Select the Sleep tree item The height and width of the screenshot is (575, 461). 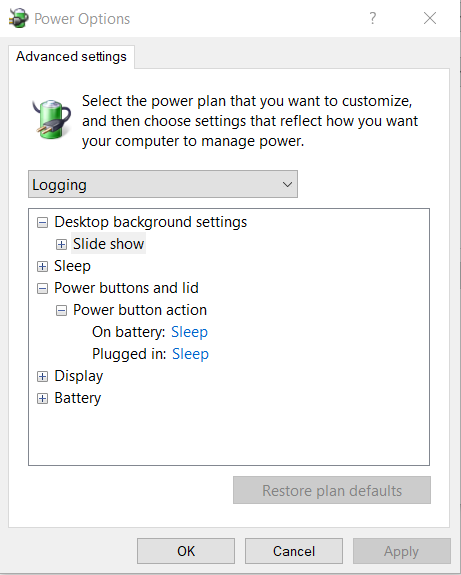point(72,266)
